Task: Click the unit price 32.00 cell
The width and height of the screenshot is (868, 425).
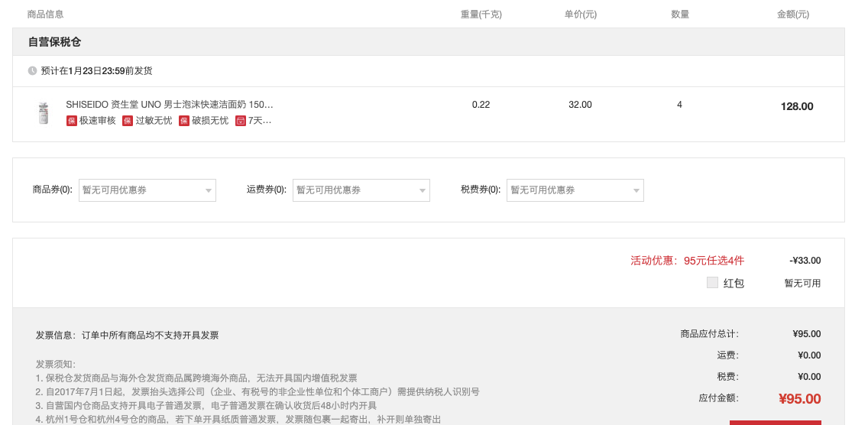Action: tap(580, 104)
